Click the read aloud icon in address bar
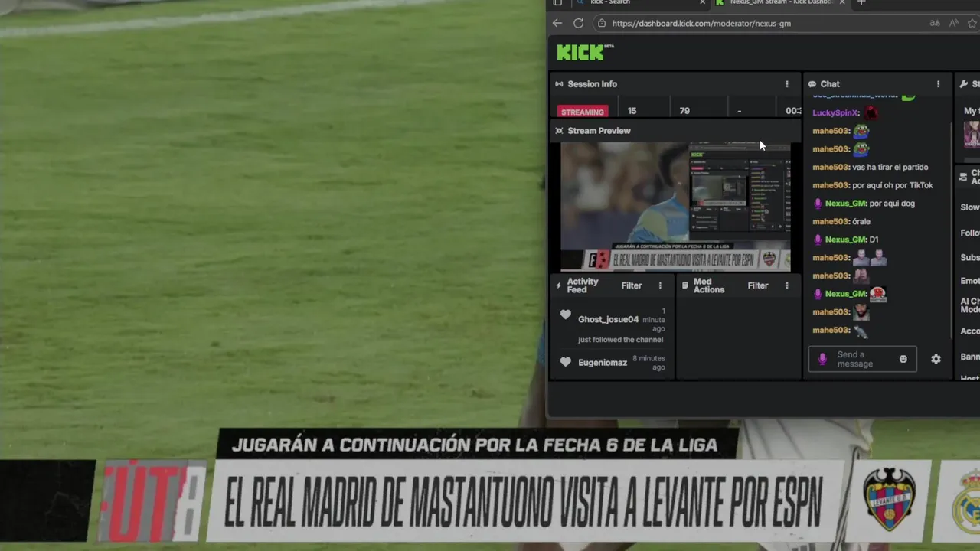This screenshot has height=551, width=980. pyautogui.click(x=954, y=23)
